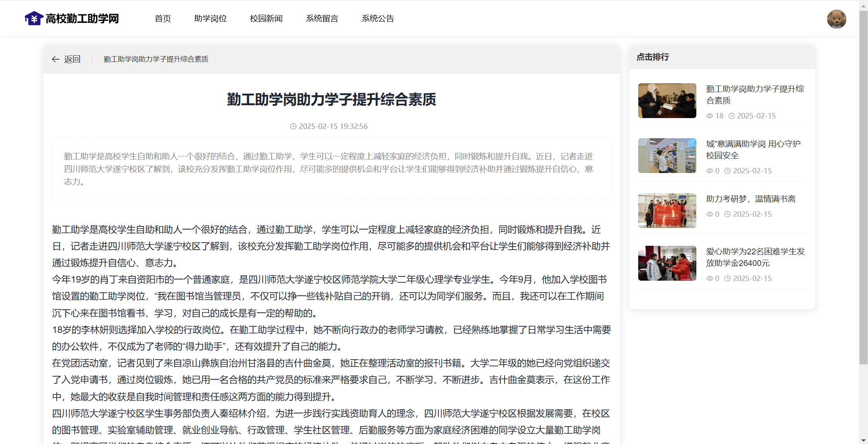Screen dimensions: 868x444
Task: Click the back arrow icon
Action: (55, 59)
